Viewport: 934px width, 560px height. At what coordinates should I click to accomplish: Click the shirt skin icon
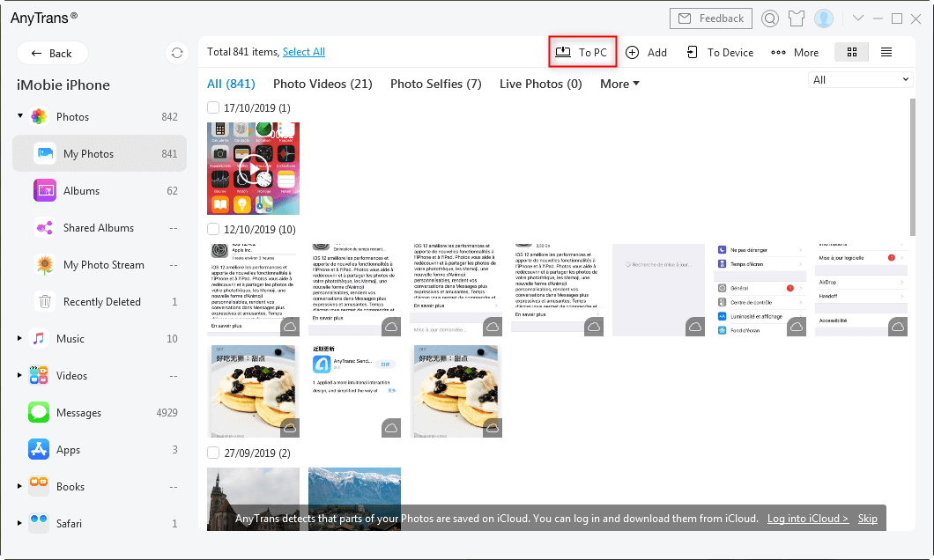[797, 18]
